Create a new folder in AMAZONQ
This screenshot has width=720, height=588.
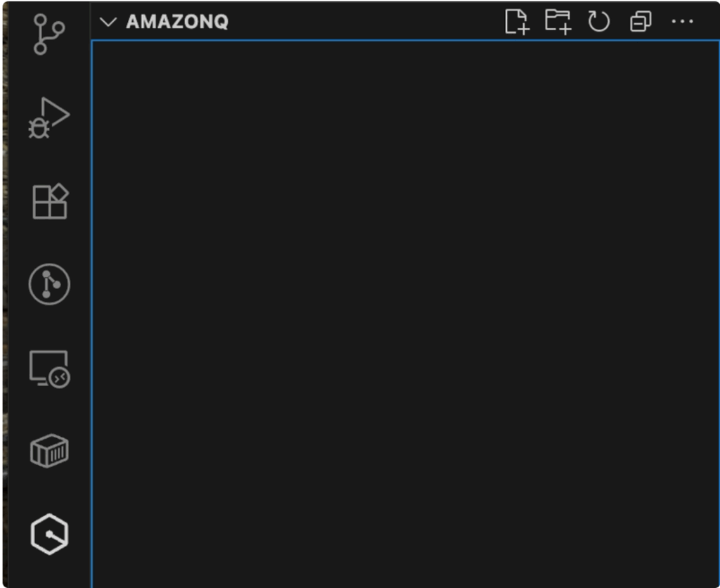pos(558,22)
